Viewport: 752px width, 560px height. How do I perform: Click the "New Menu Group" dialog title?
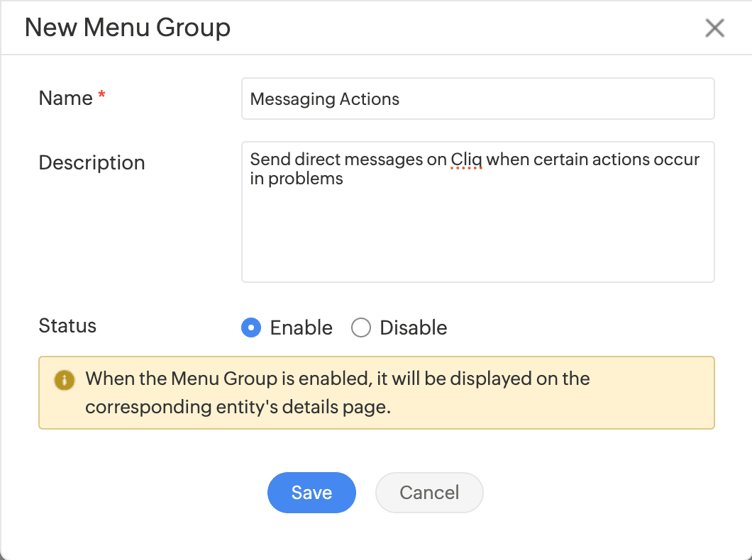tap(128, 28)
